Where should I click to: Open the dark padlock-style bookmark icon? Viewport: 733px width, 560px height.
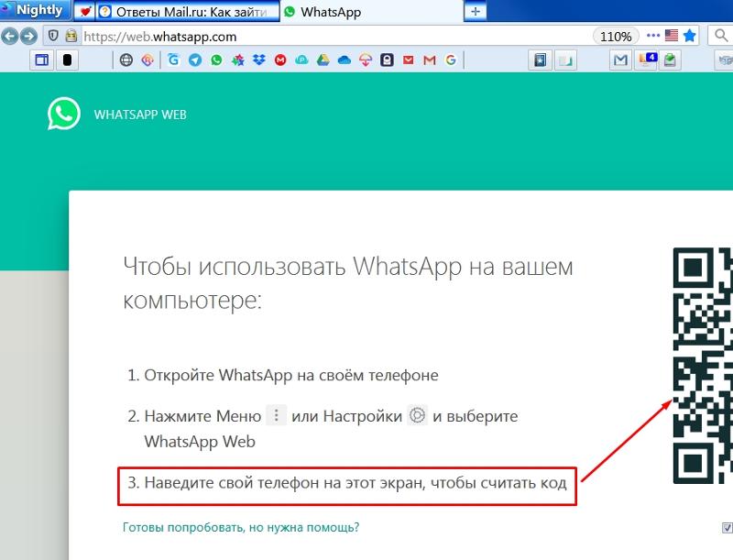tap(387, 60)
